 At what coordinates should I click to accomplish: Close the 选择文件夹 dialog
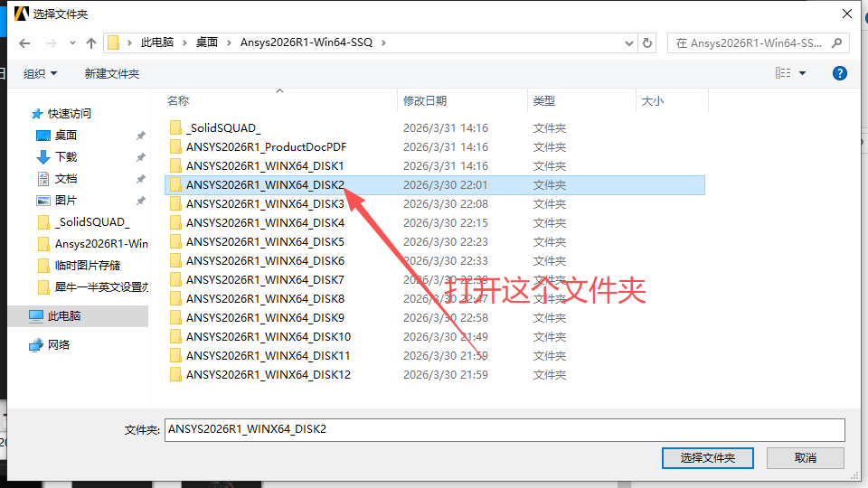click(847, 14)
